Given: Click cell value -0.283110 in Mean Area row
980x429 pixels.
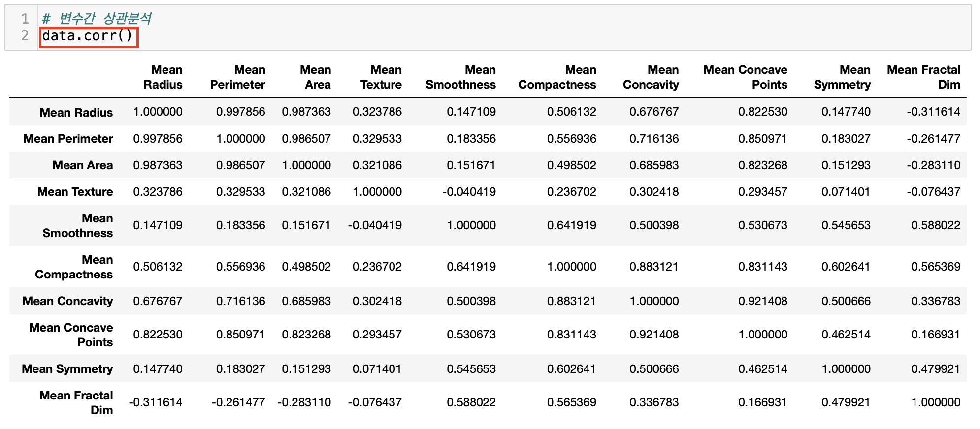Looking at the screenshot, I should click(x=934, y=165).
